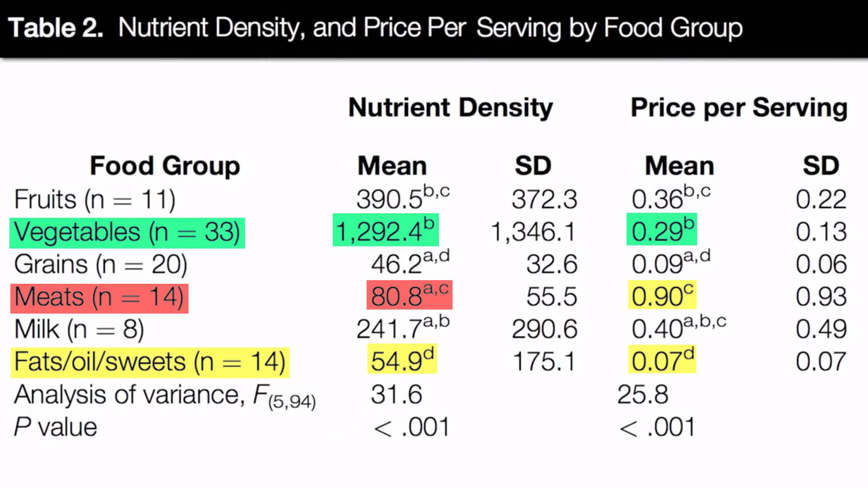Click the red highlighted Meats row label
The height and width of the screenshot is (488, 868).
point(99,298)
